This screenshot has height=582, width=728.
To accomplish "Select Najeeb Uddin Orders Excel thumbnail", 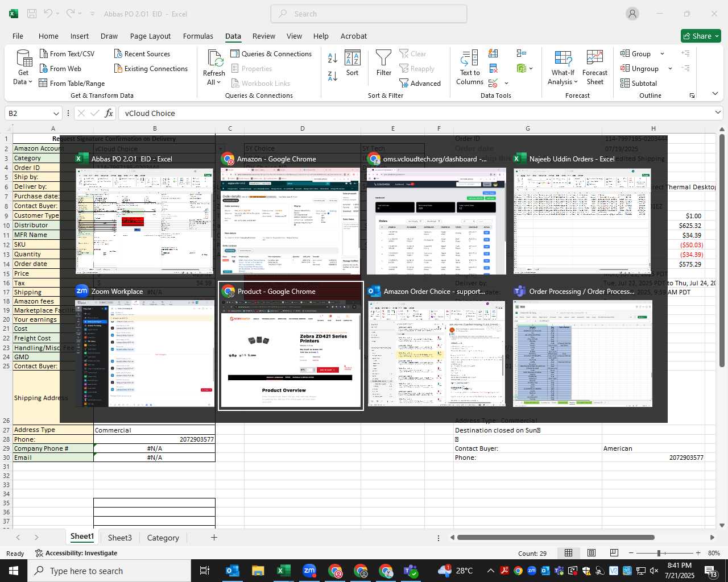I will tap(582, 214).
